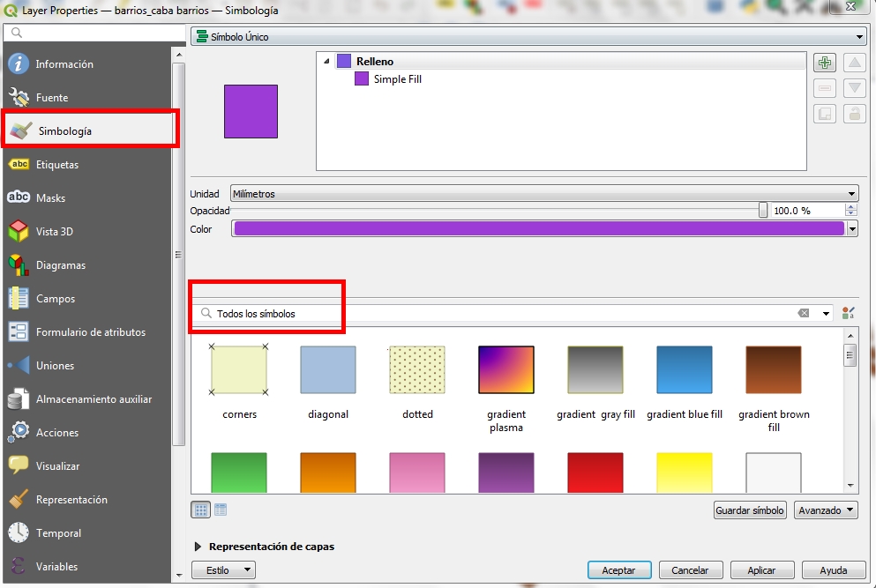The height and width of the screenshot is (588, 876).
Task: Expand the Representación de capas section
Action: [198, 547]
